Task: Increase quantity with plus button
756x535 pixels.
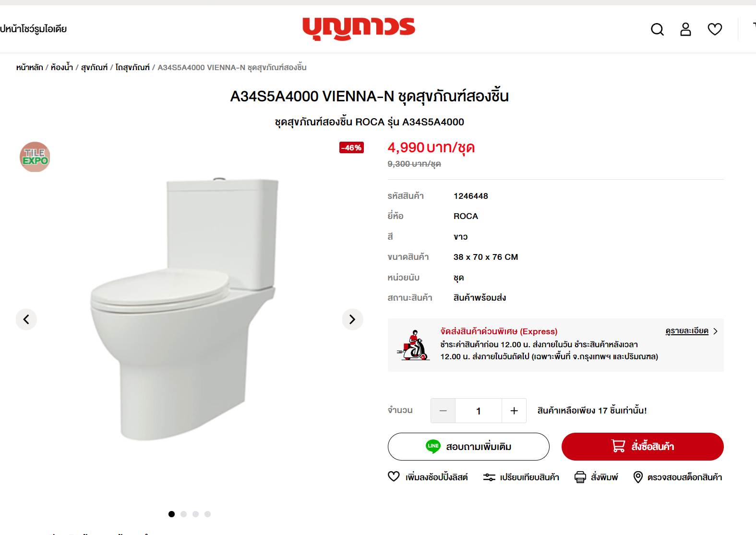Action: [514, 411]
